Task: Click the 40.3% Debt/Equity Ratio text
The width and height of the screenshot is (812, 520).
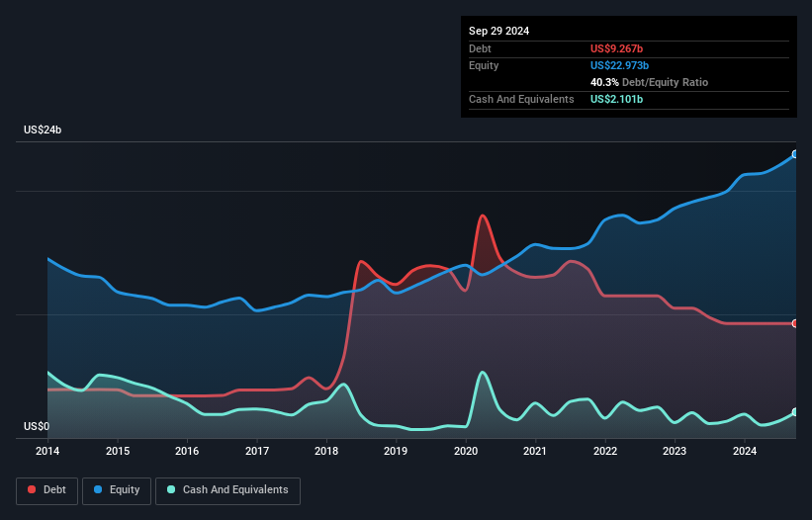Action: [x=649, y=82]
